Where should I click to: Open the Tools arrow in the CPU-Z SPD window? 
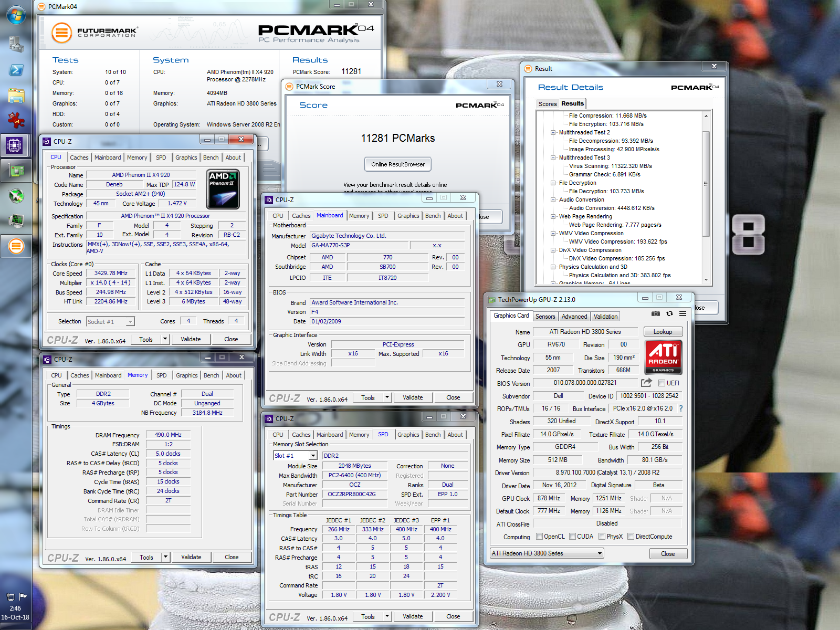click(387, 616)
